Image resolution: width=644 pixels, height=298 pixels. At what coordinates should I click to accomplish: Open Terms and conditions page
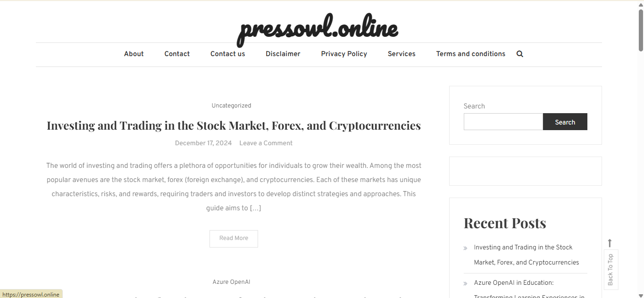(x=471, y=54)
